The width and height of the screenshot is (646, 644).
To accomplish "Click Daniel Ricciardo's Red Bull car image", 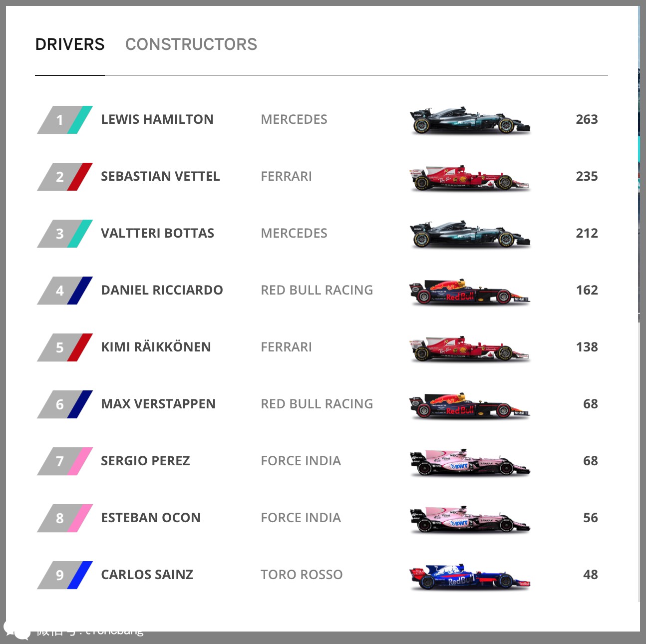I will (x=469, y=291).
